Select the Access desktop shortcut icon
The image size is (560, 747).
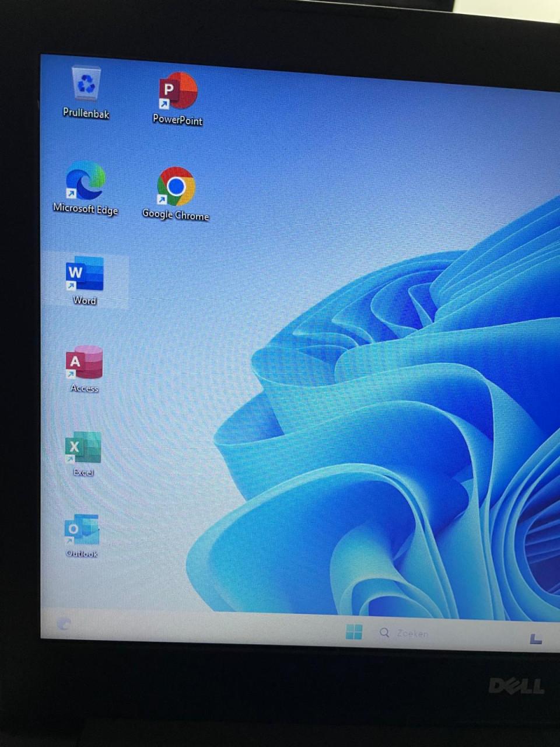84,362
